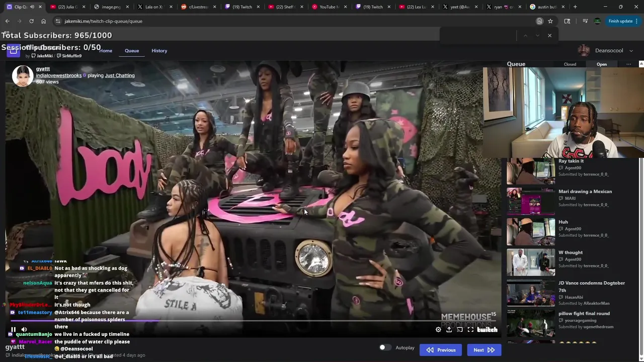Click the share icon in clip player
This screenshot has height=362, width=644.
click(449, 330)
